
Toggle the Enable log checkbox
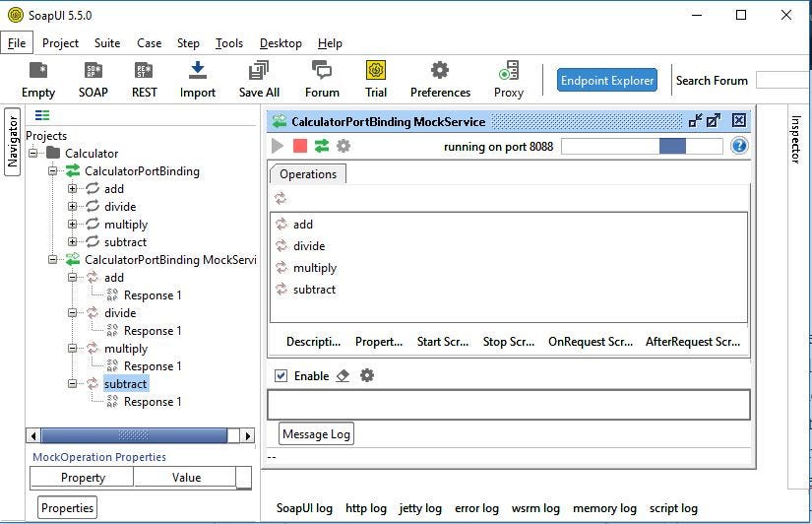281,376
